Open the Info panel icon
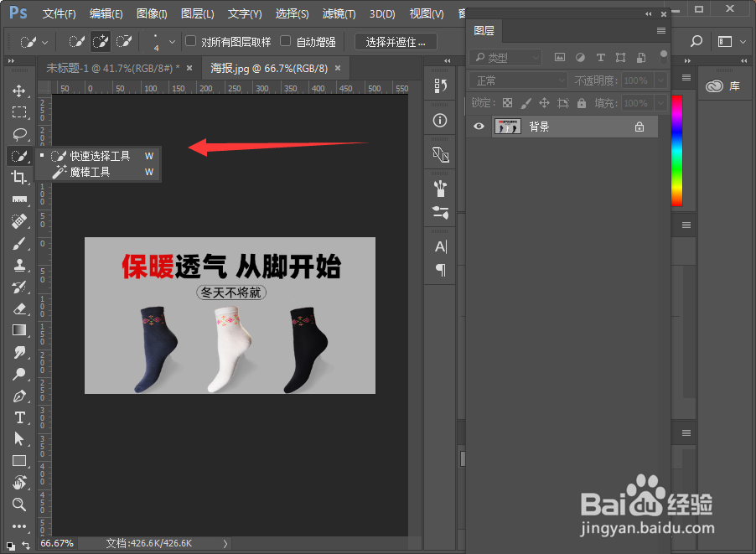 (440, 121)
